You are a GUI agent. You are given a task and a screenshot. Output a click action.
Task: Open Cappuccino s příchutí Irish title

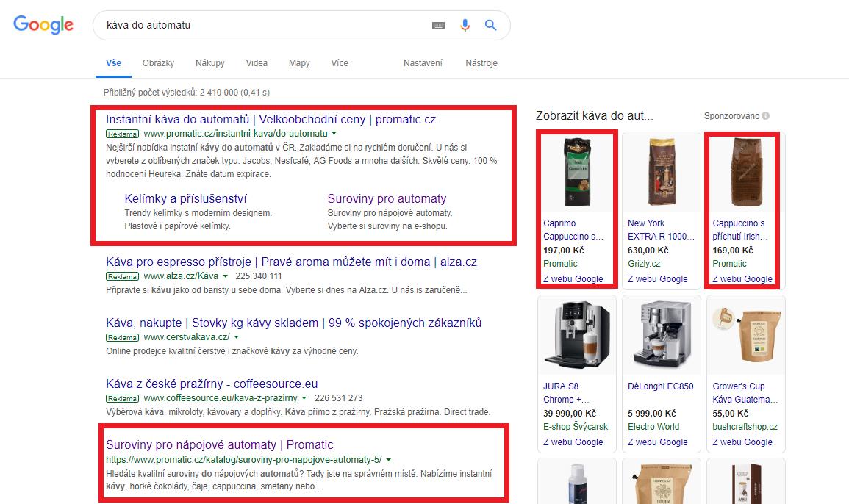739,229
